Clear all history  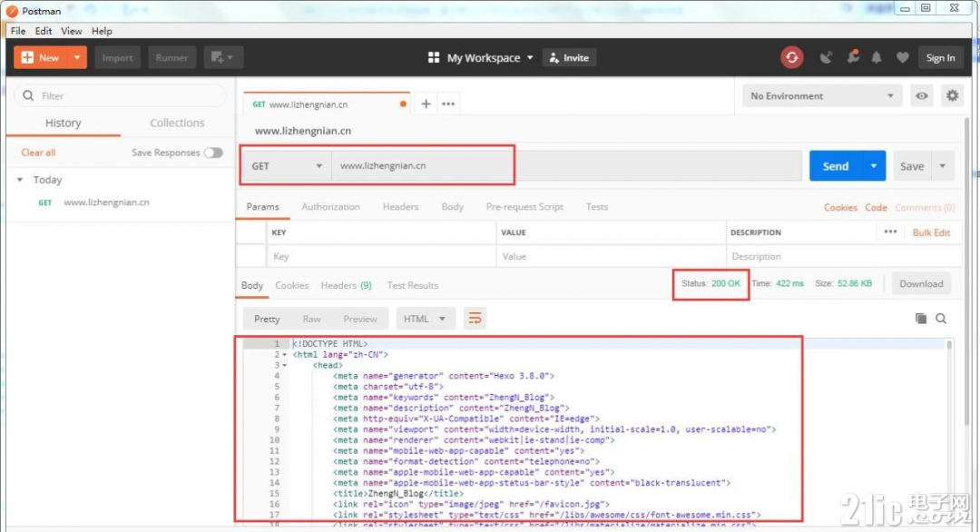[x=38, y=153]
